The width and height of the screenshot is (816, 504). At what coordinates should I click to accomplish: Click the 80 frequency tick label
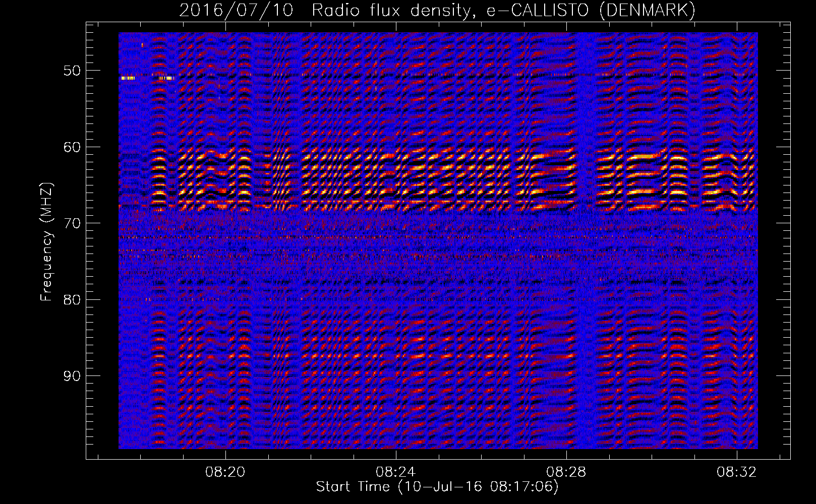(x=72, y=299)
